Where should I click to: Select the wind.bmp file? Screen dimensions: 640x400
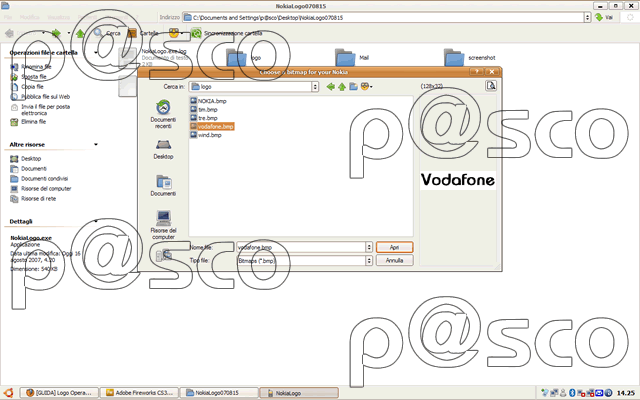[206, 135]
